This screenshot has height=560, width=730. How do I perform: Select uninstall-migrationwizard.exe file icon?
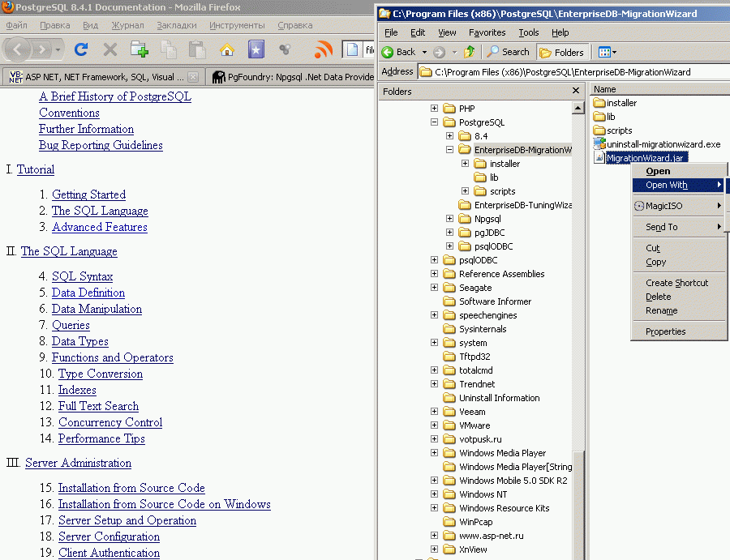599,143
